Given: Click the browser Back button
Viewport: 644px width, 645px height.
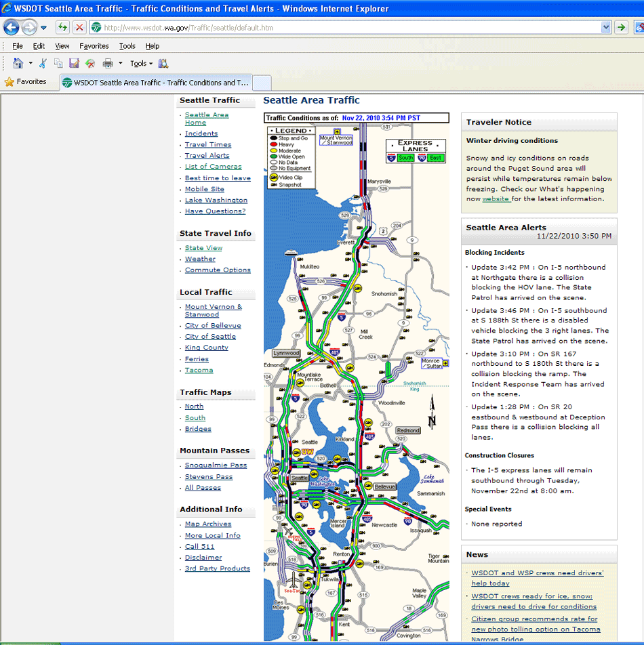Looking at the screenshot, I should (x=12, y=27).
